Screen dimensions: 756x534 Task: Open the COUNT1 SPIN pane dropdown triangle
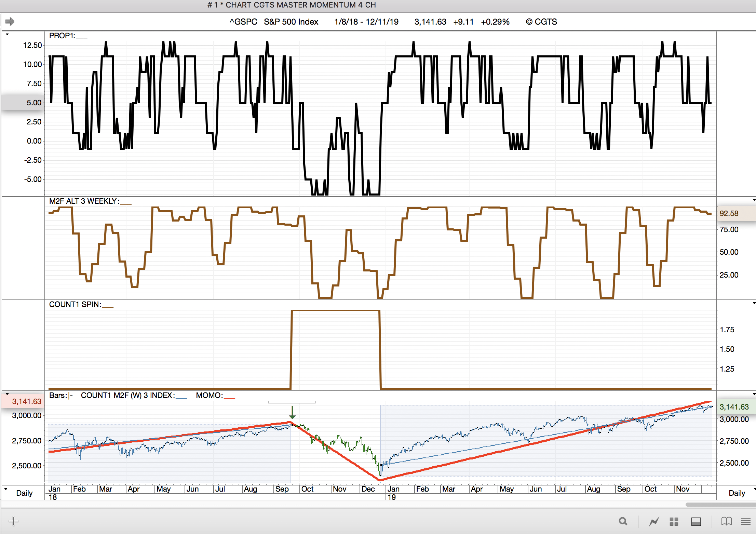click(x=754, y=303)
